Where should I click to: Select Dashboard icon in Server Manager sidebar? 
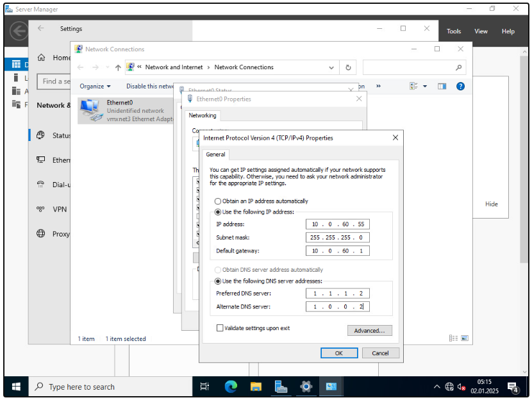point(16,65)
